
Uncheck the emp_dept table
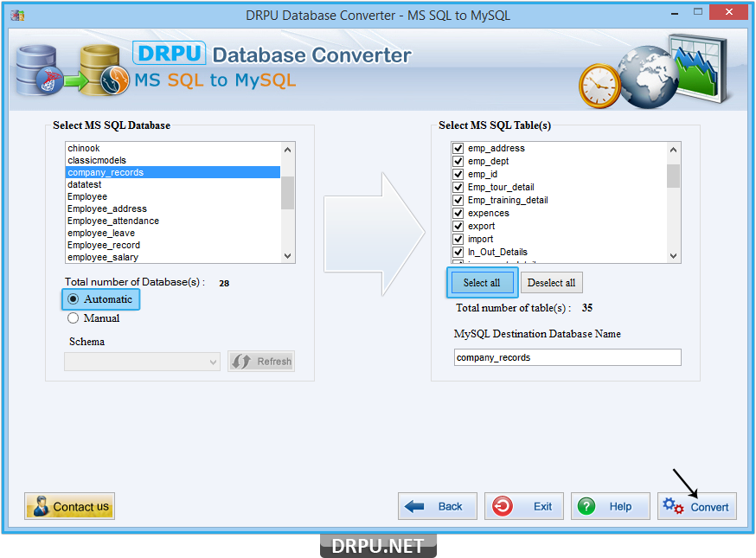point(458,161)
